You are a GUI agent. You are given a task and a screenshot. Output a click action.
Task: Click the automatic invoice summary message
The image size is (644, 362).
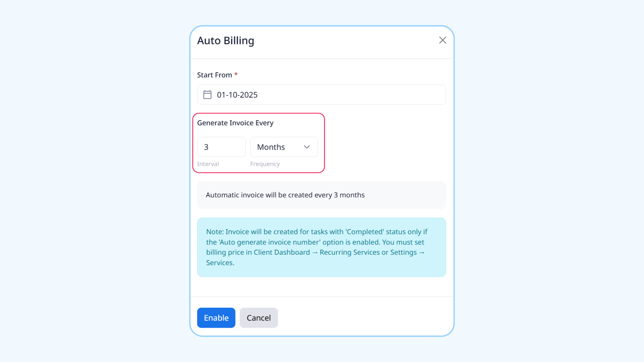click(285, 195)
